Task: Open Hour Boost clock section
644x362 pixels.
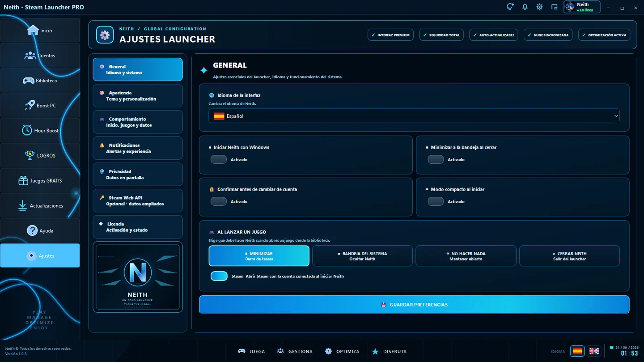Action: pyautogui.click(x=40, y=131)
